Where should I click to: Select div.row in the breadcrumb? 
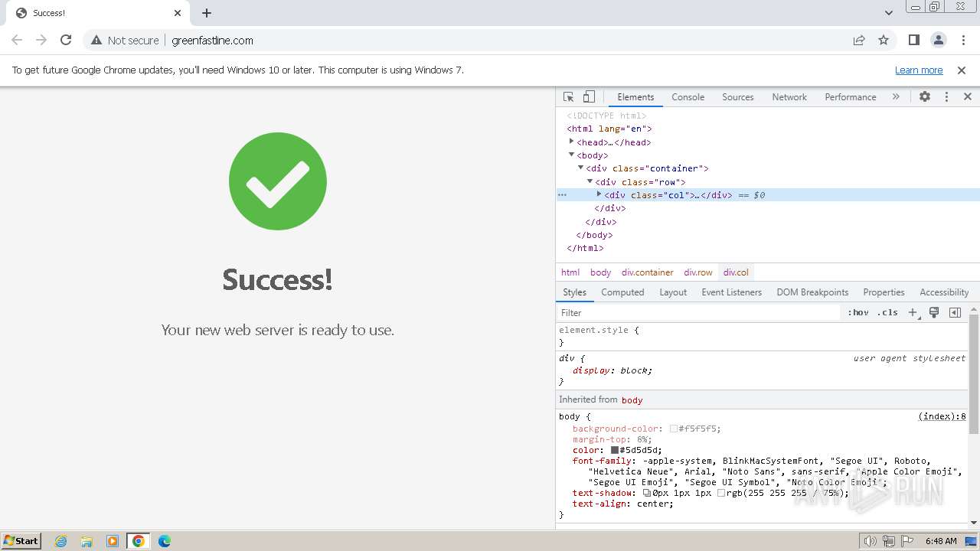pos(698,272)
